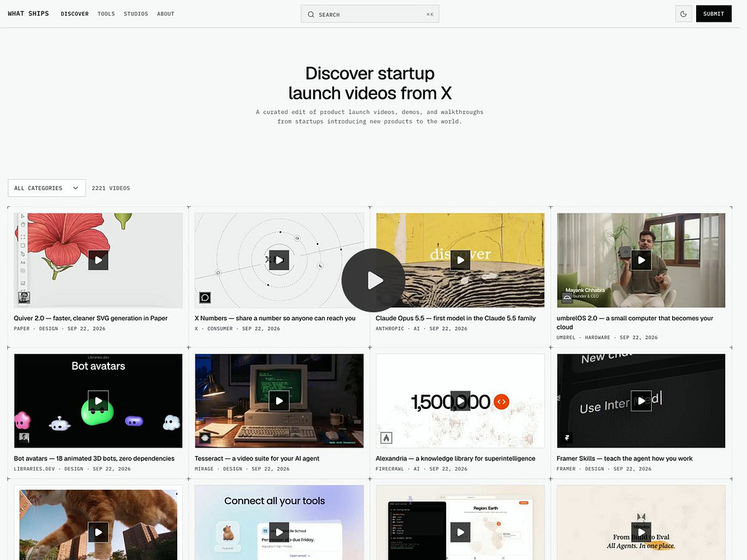Play the Region: Earth map video
The image size is (747, 560).
(460, 532)
